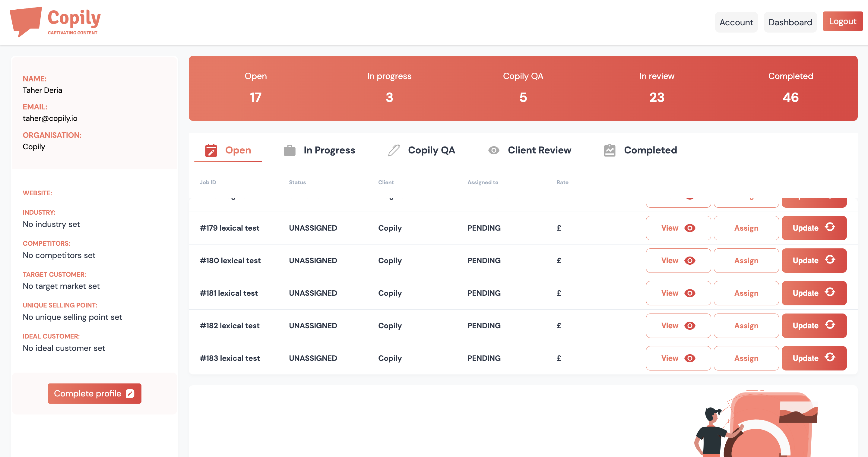Screen dimensions: 868x457
Task: Click the pencil icon on Copily QA tab
Action: pyautogui.click(x=394, y=150)
